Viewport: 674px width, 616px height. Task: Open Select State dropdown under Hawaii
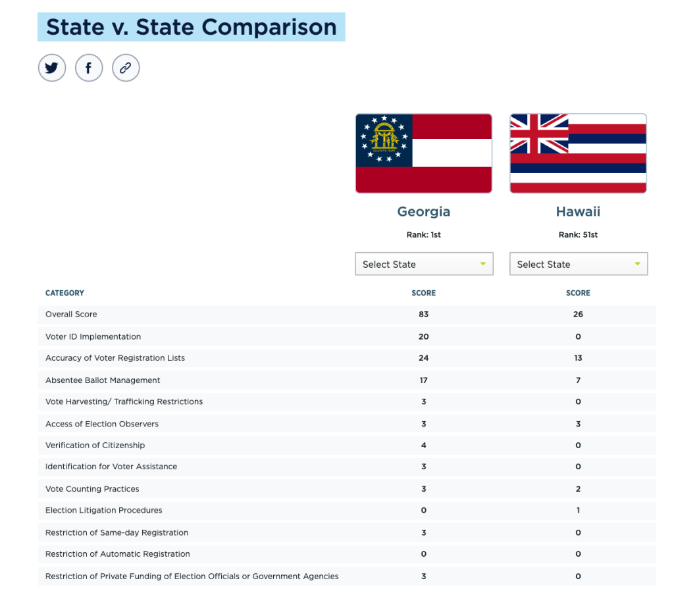pos(579,264)
